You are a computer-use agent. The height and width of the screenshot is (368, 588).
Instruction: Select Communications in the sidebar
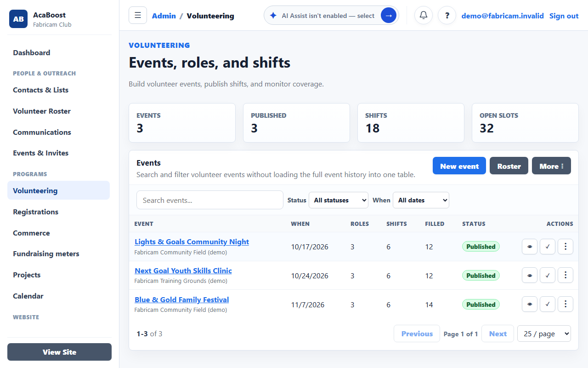point(58,132)
